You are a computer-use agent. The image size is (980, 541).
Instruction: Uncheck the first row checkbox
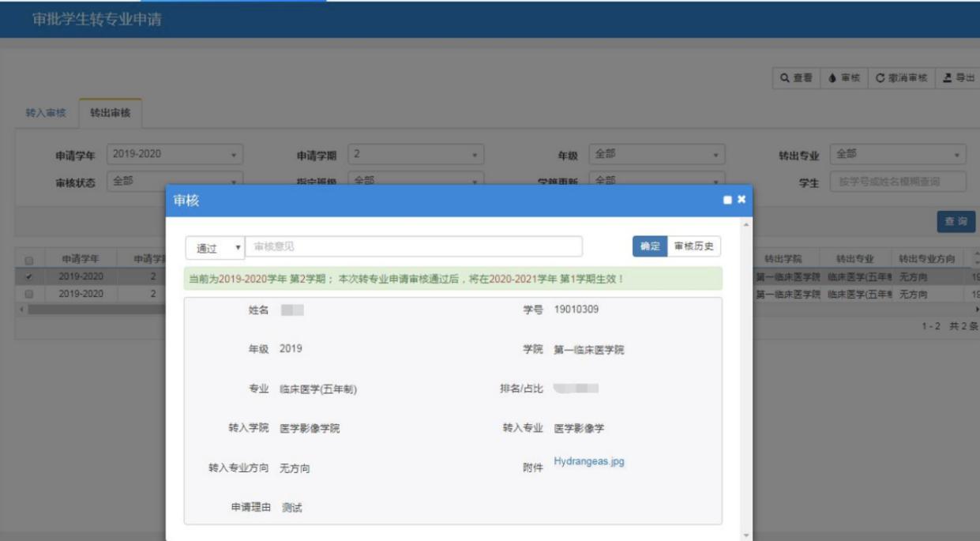29,277
